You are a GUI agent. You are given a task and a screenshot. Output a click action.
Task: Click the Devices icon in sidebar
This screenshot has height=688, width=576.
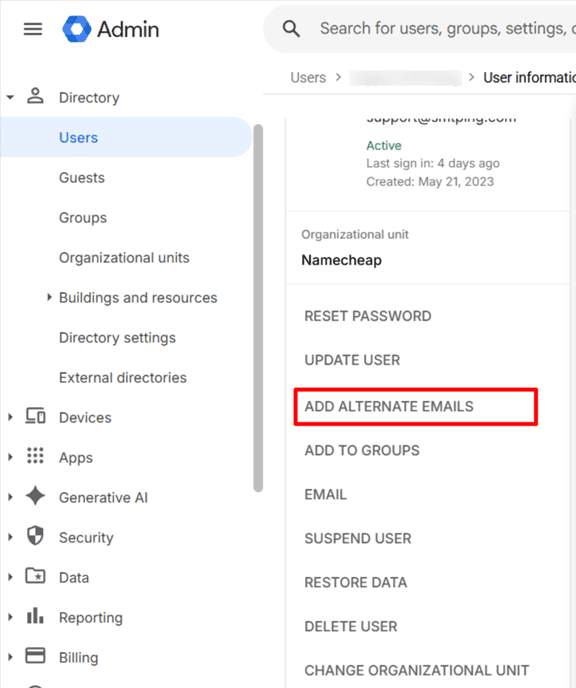pyautogui.click(x=35, y=416)
